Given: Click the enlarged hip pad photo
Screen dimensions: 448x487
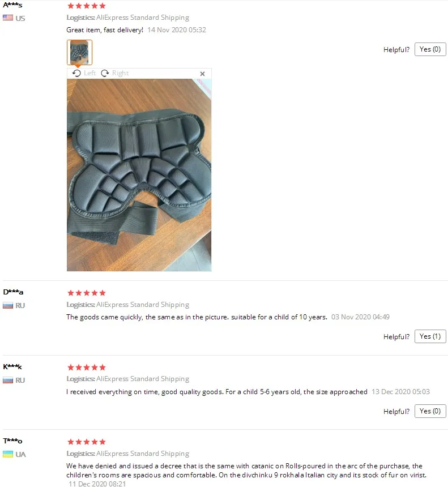Looking at the screenshot, I should [139, 175].
